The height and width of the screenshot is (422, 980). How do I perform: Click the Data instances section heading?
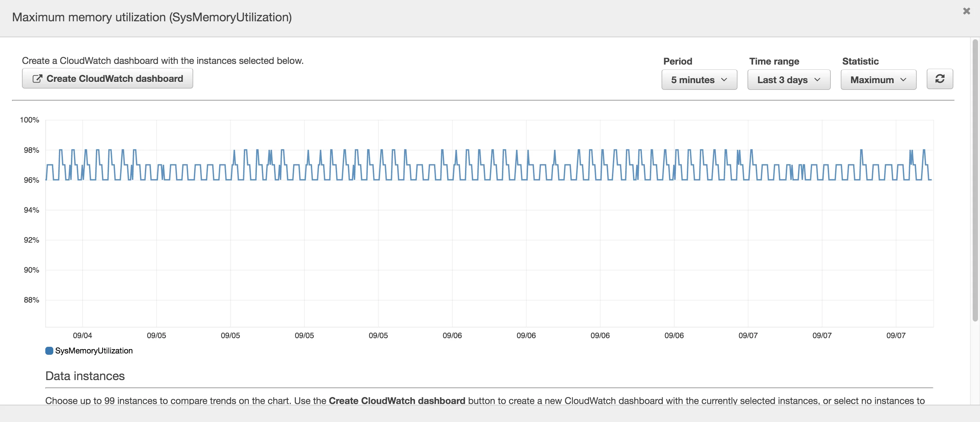pyautogui.click(x=85, y=376)
